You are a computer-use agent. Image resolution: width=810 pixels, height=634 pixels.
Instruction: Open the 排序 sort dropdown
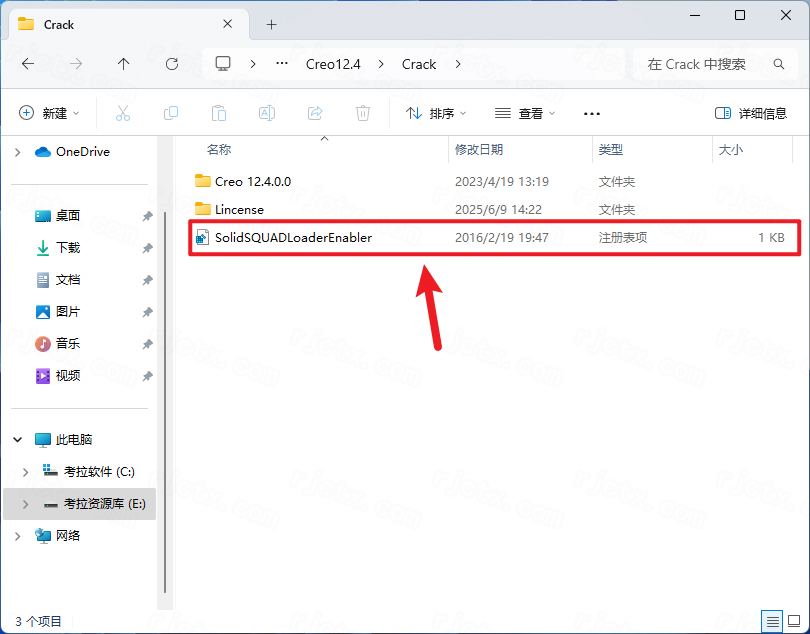437,113
